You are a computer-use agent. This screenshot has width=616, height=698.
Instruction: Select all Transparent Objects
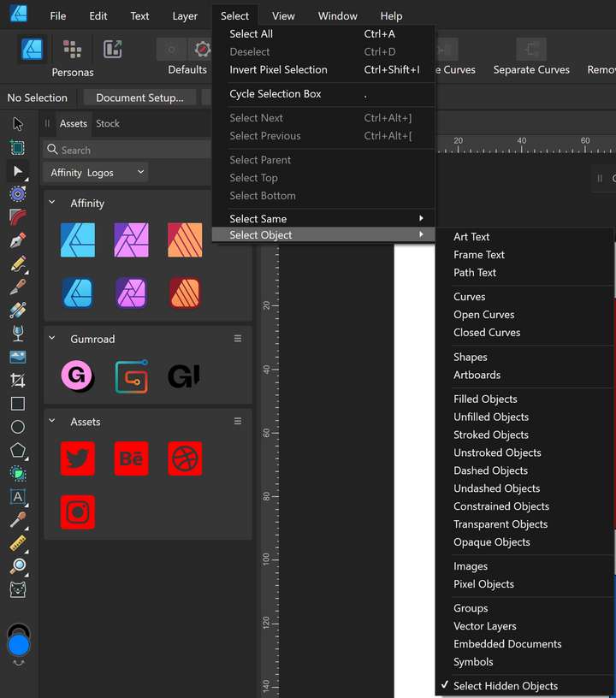tap(525, 524)
